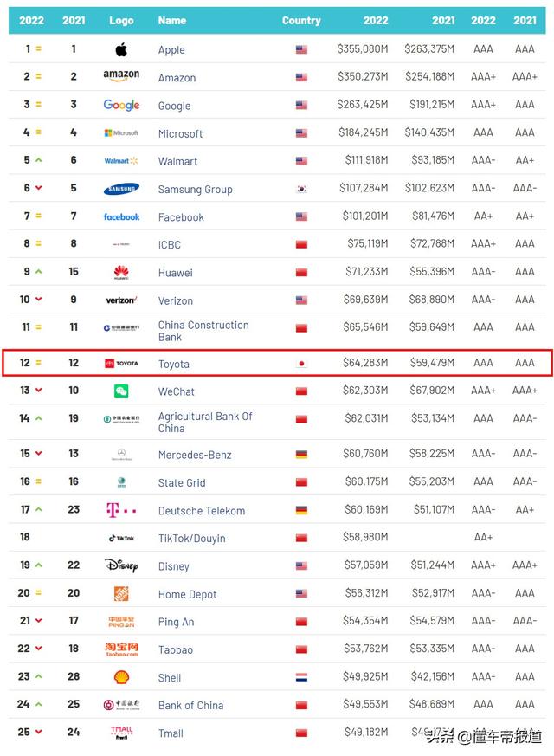This screenshot has width=554, height=756.
Task: Open the TikTok/Douyin name link
Action: tap(191, 539)
